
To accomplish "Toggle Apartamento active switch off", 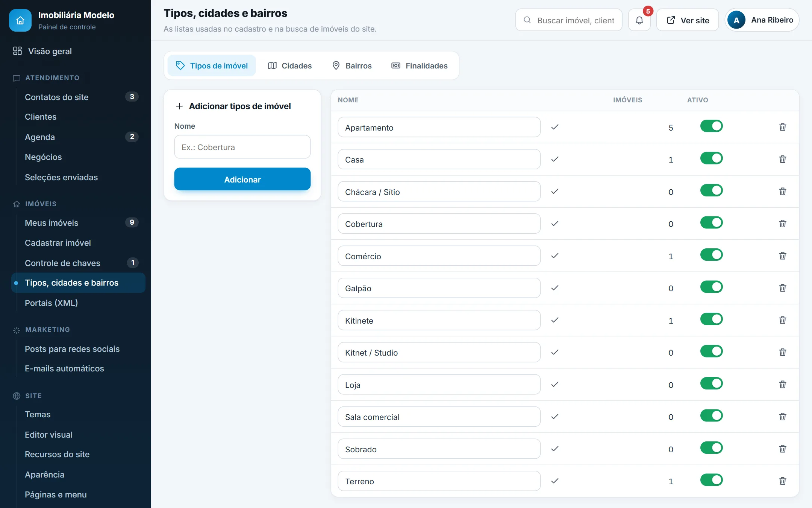I will click(x=711, y=126).
